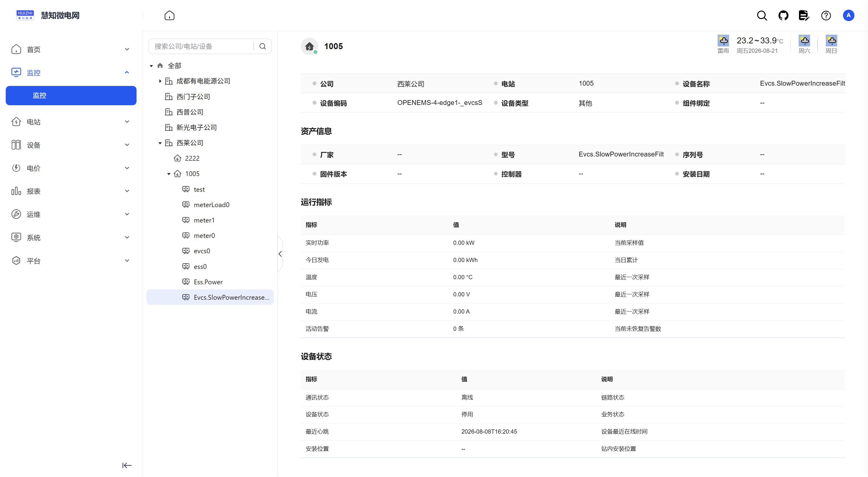Click the 1005 station header icon
The height and width of the screenshot is (477, 868).
309,46
